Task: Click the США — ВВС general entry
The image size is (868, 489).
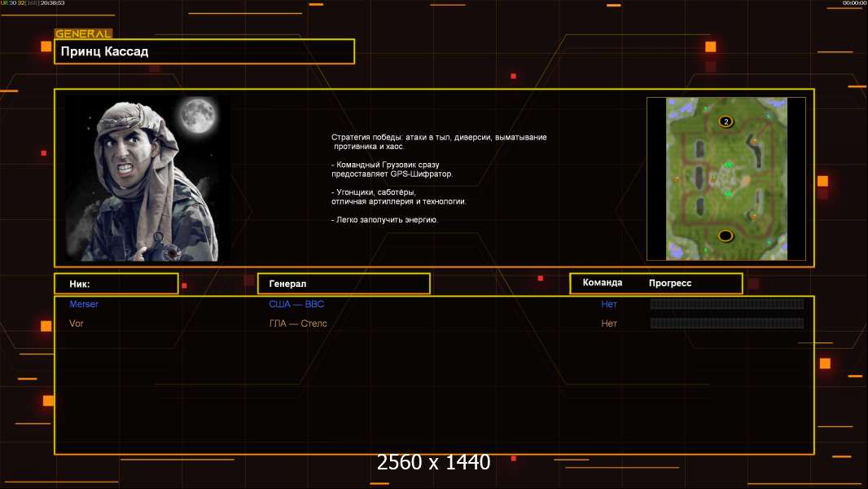Action: [x=296, y=304]
